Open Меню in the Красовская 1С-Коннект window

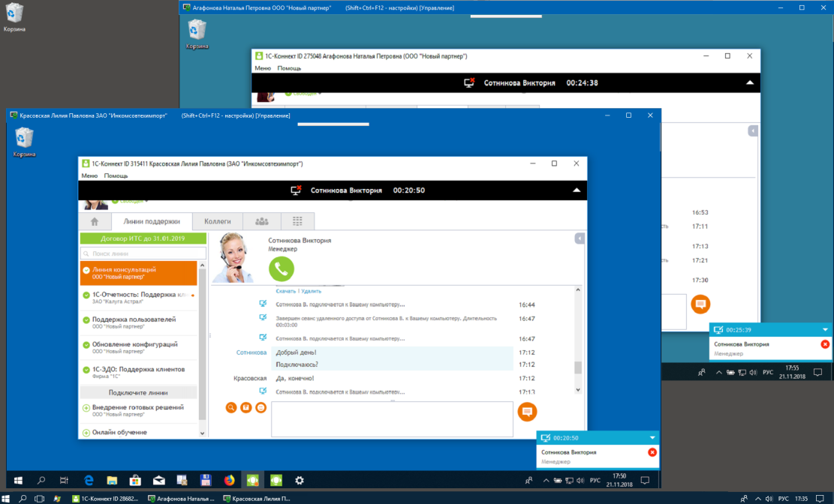tap(89, 175)
